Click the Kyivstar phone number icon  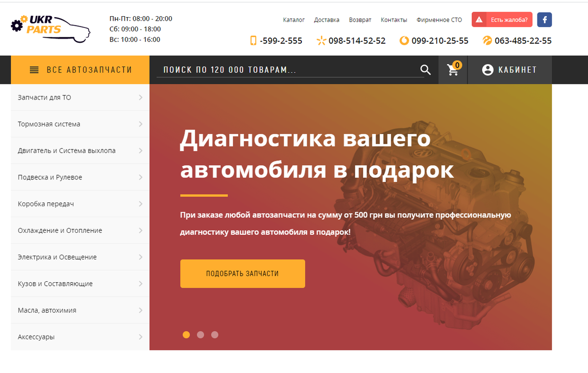click(321, 41)
